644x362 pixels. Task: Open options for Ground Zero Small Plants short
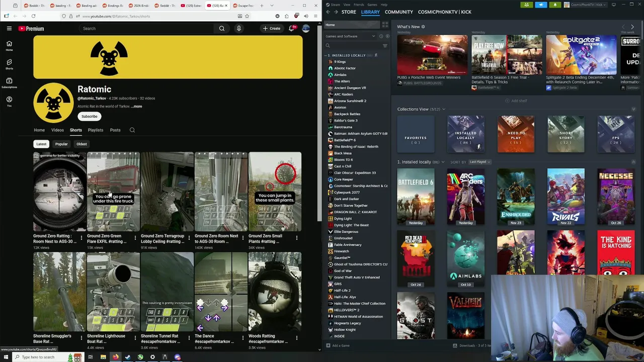(297, 238)
